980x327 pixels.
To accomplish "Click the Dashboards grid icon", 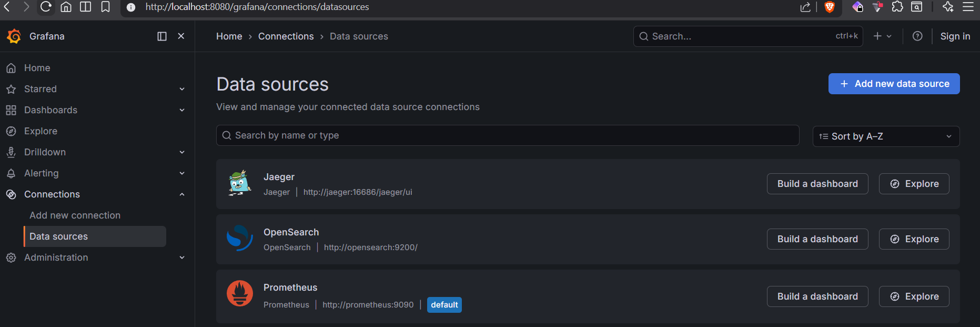I will pyautogui.click(x=11, y=110).
